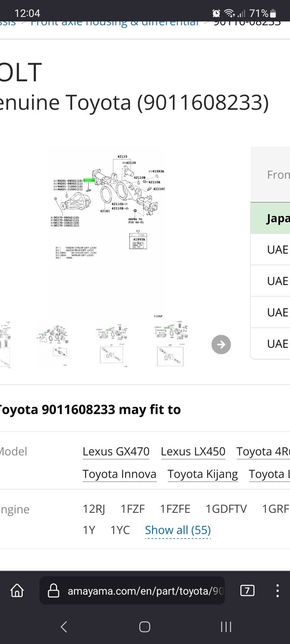Tap the padlock site security icon
The height and width of the screenshot is (644, 290).
[x=54, y=590]
